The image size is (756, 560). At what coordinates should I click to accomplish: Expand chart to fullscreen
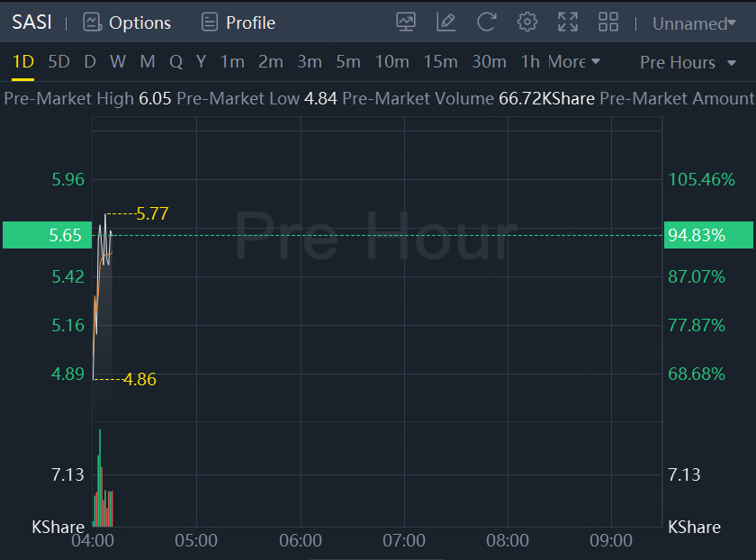[x=568, y=23]
